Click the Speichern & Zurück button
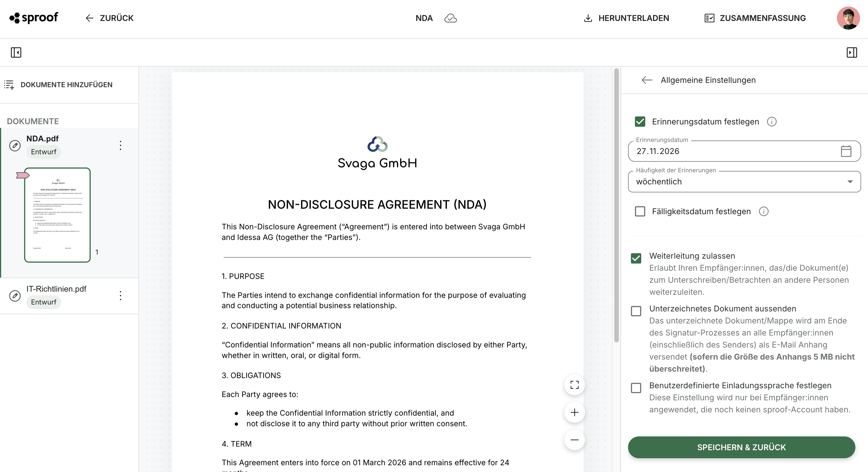 (x=741, y=447)
